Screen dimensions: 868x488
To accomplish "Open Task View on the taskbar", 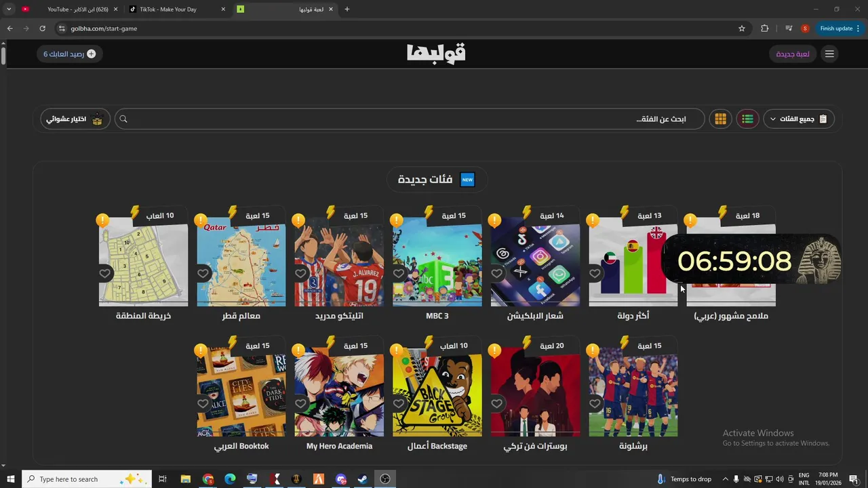I will point(163,479).
